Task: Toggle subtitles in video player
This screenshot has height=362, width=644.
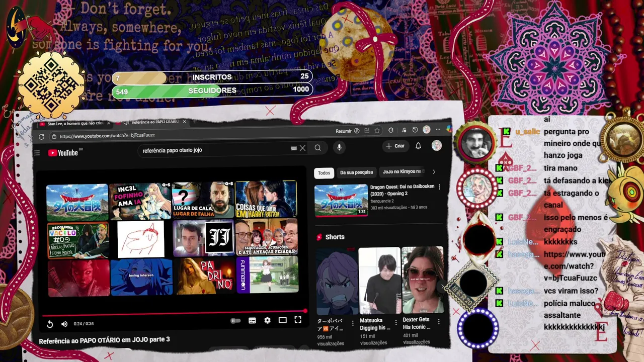Action: 252,321
